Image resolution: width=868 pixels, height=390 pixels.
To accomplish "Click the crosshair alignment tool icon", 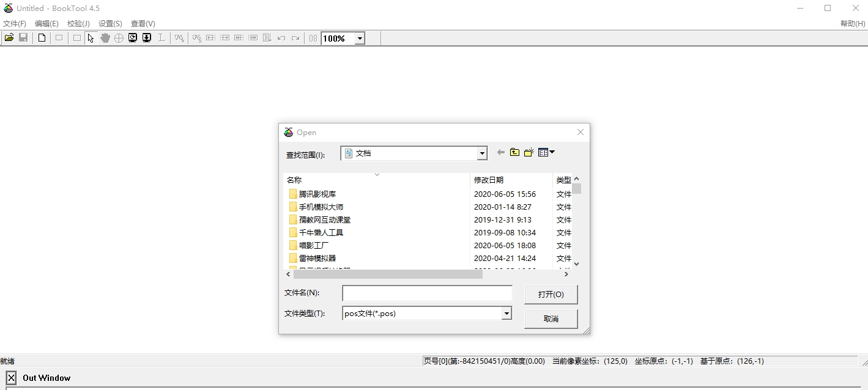I will click(x=119, y=38).
